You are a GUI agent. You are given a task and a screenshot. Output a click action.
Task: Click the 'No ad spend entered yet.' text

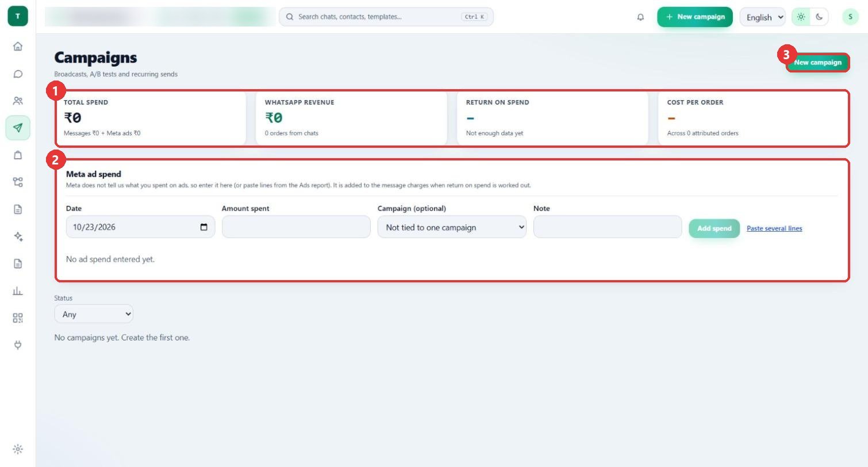110,259
